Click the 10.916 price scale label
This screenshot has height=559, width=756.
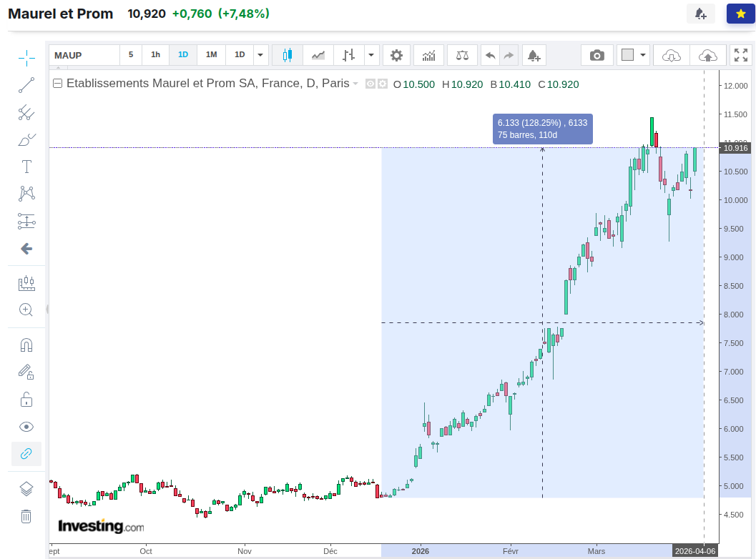coord(736,148)
